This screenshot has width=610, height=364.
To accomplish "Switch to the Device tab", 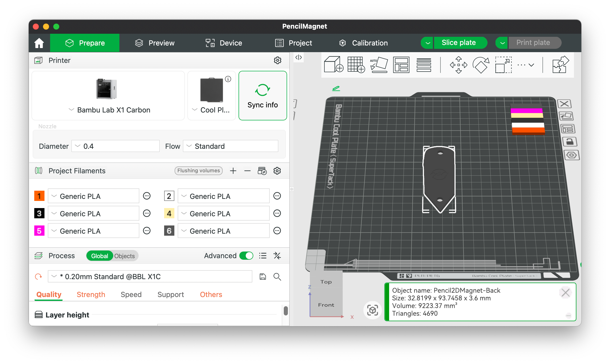I will 224,43.
